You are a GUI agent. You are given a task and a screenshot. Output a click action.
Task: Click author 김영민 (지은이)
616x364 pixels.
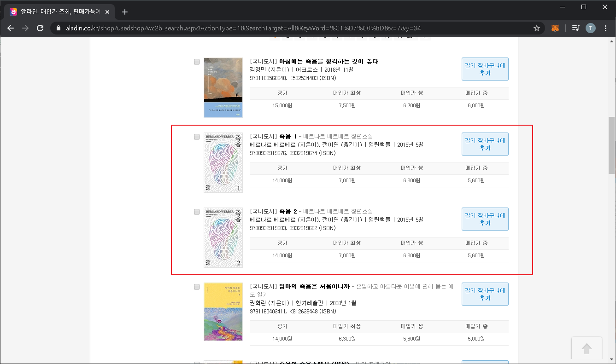coord(269,69)
